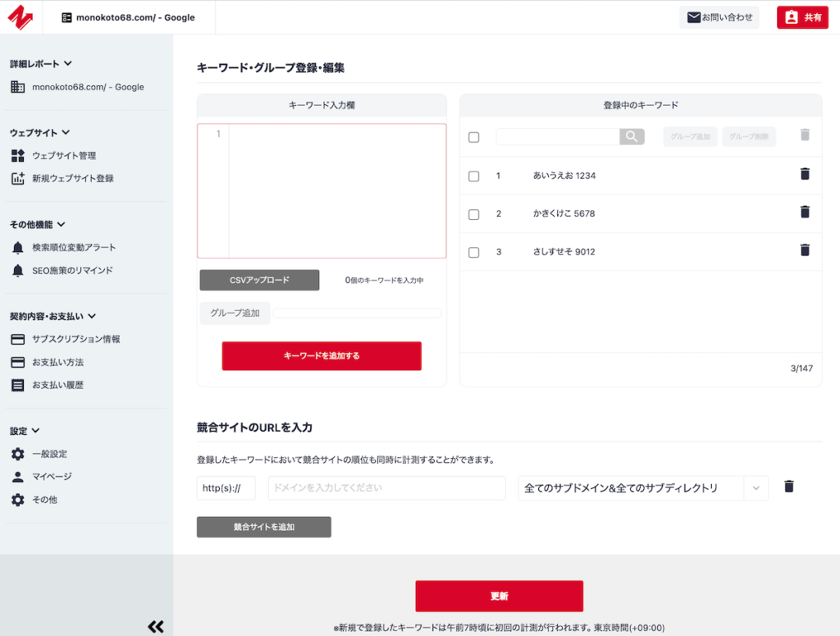Check the box for keyword あいうえお 1234
Screen dimensions: 840x636
473,176
